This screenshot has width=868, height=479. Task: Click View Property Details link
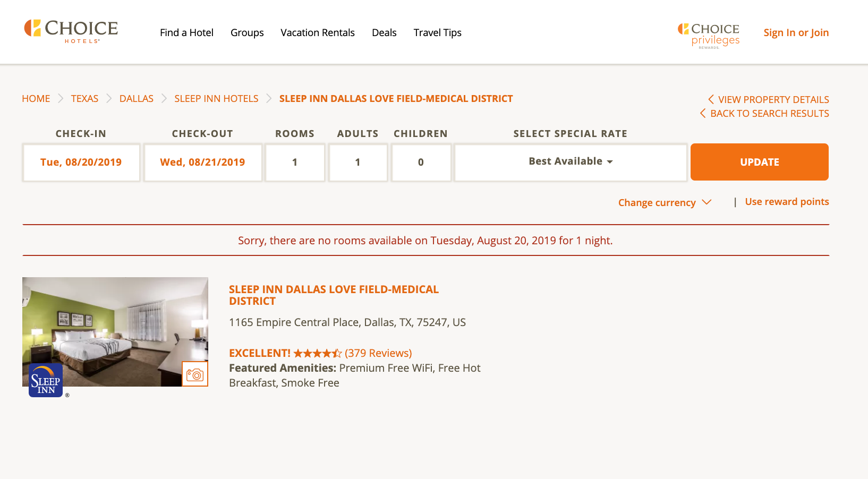769,100
